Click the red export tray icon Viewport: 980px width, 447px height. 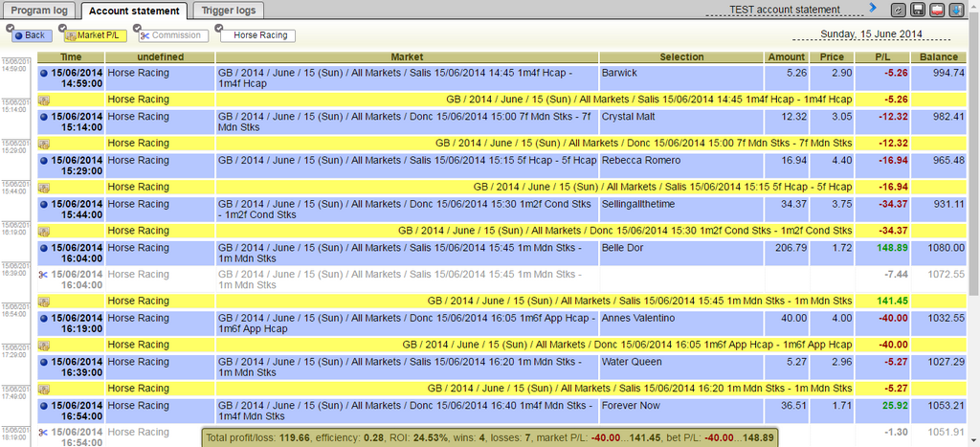(x=937, y=10)
